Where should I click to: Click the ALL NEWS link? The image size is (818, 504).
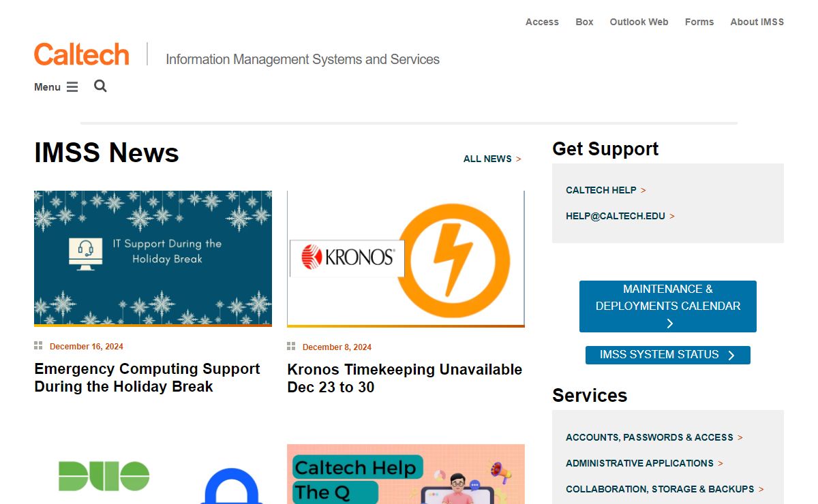point(492,159)
